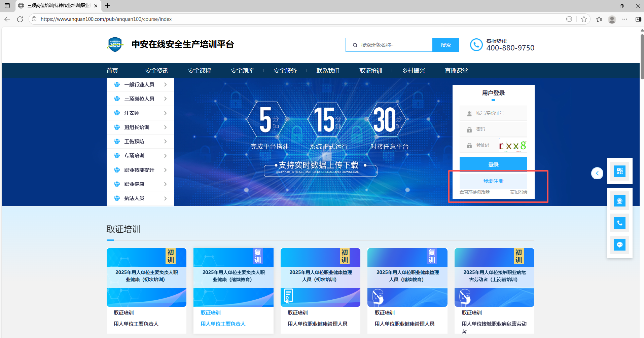Click the 中安在线 shield logo
Viewport: 644px width, 338px height.
coord(115,45)
